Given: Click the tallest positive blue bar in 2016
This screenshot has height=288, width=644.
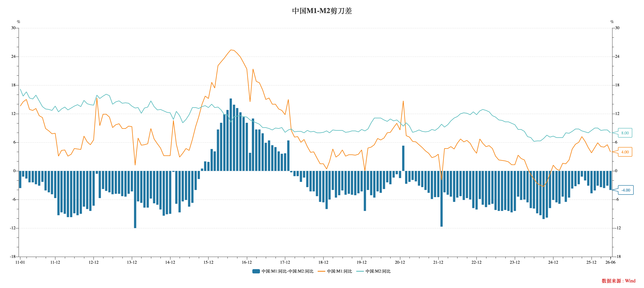Looking at the screenshot, I should pos(231,135).
